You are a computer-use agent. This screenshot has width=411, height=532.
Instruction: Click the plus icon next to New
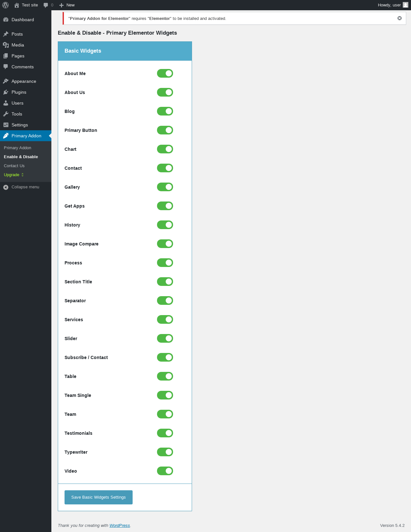tap(62, 5)
